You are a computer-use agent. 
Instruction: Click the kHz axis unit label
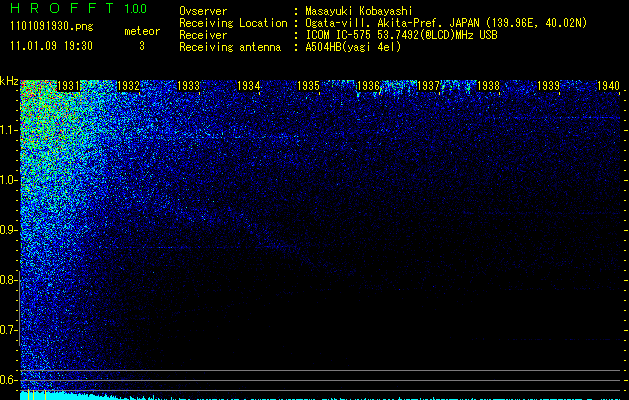click(9, 81)
